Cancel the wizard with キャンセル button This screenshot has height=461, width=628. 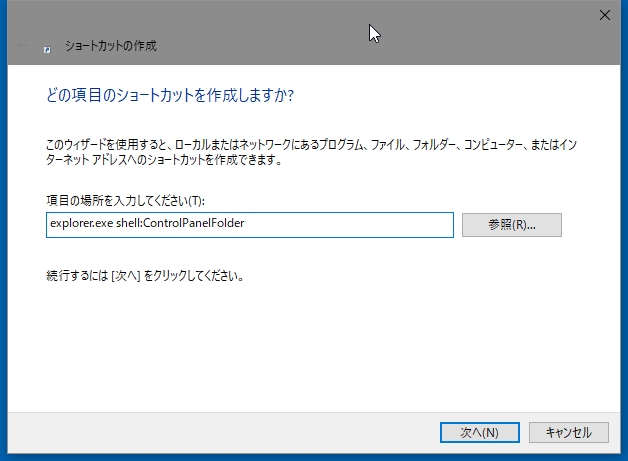[568, 432]
